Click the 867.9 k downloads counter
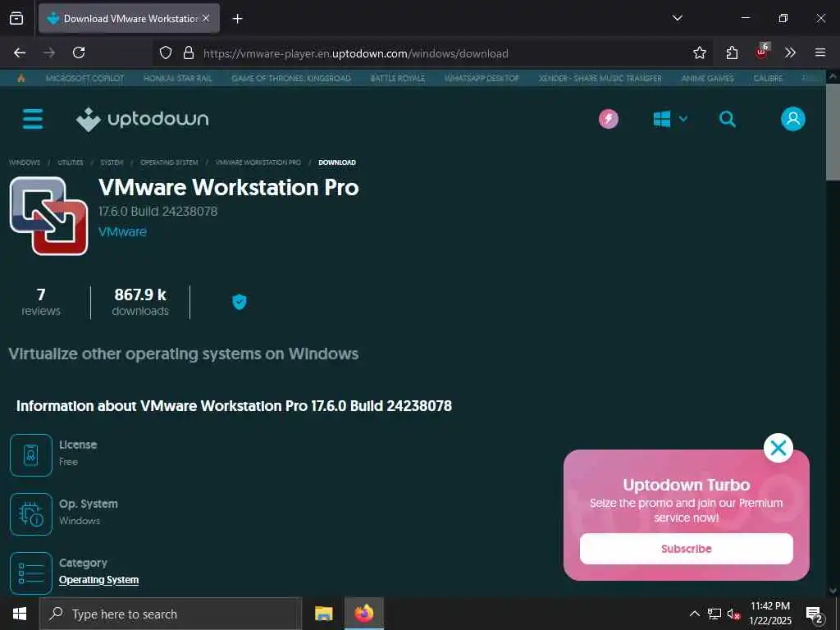Viewport: 840px width, 630px height. (140, 302)
